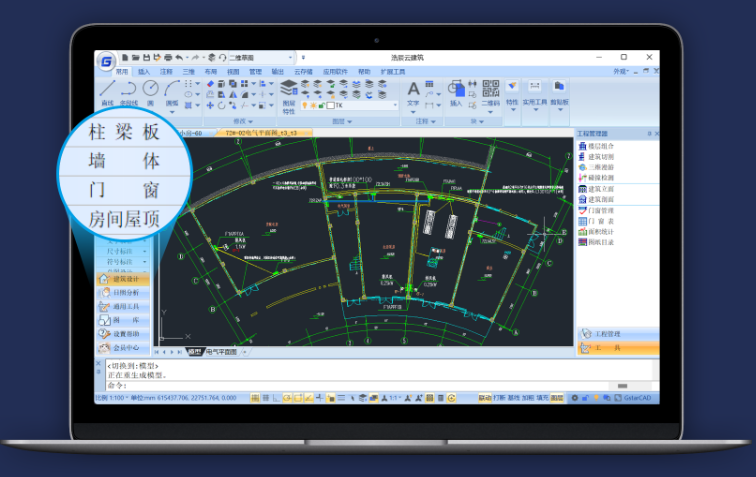The width and height of the screenshot is (756, 477).
Task: Switch to the 插入 ribbon tab
Action: tap(144, 72)
